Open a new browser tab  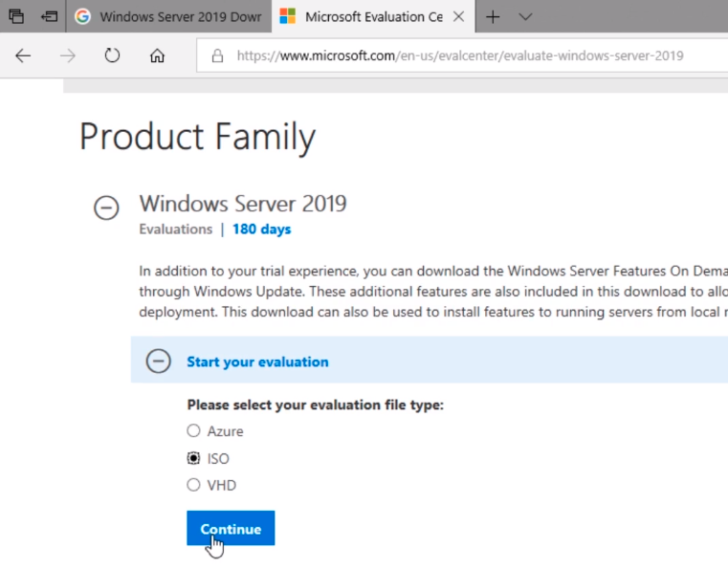point(493,17)
